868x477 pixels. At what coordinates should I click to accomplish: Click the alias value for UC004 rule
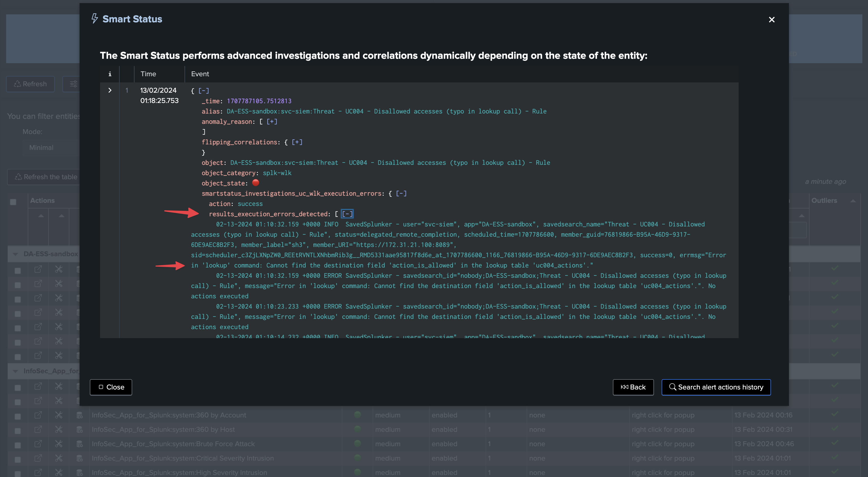(387, 111)
